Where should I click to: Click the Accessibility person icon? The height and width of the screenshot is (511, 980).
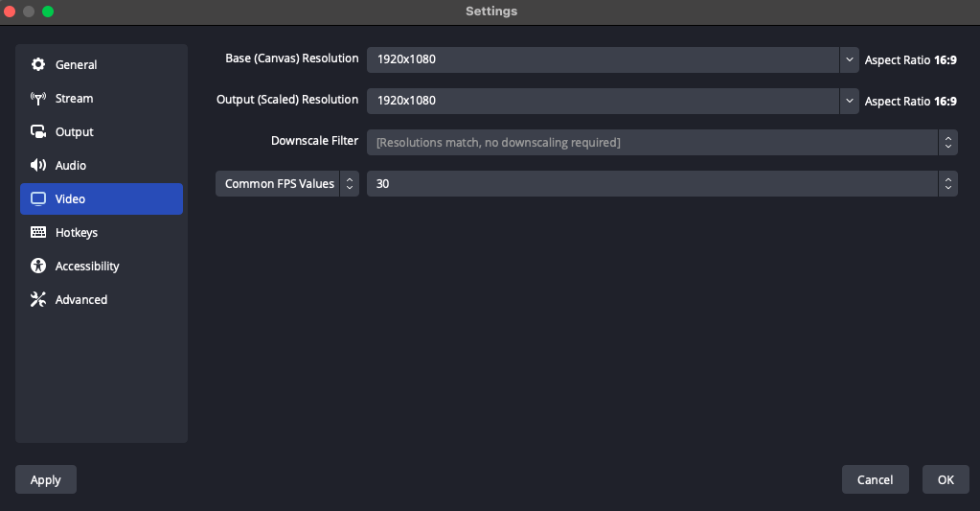click(38, 267)
